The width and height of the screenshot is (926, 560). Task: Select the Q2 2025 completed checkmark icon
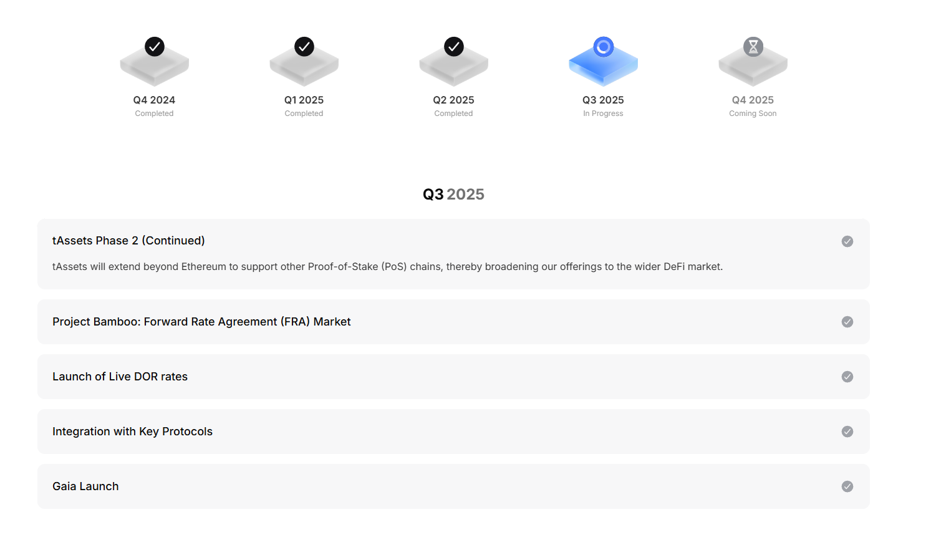pyautogui.click(x=454, y=47)
